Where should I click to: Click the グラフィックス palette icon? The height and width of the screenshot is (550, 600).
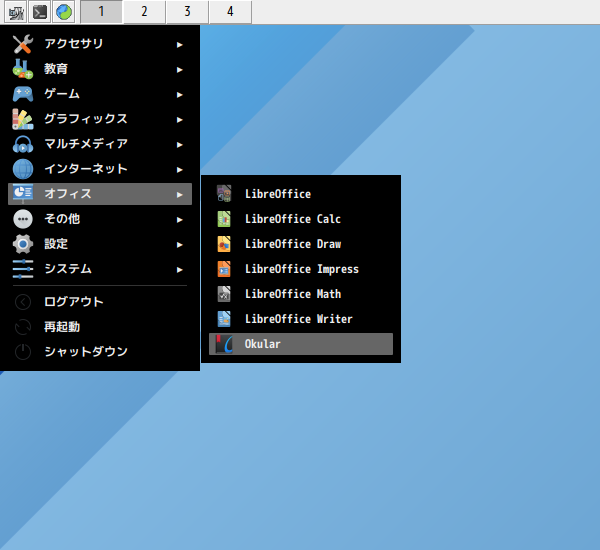click(x=23, y=119)
